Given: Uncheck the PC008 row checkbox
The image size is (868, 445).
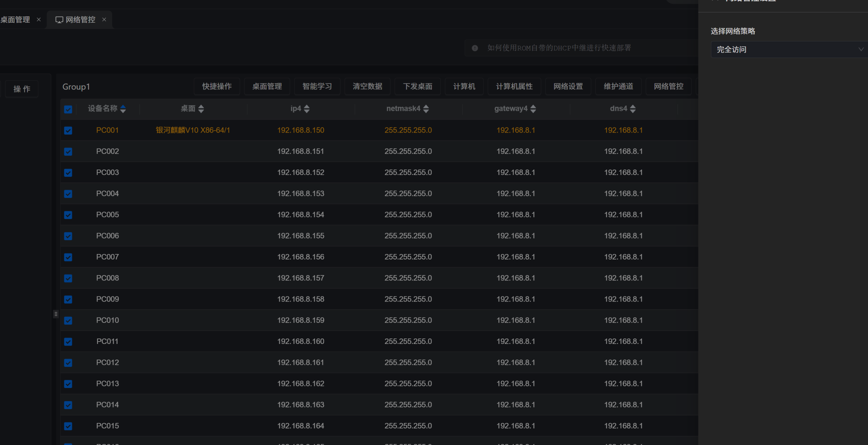Looking at the screenshot, I should pos(68,278).
